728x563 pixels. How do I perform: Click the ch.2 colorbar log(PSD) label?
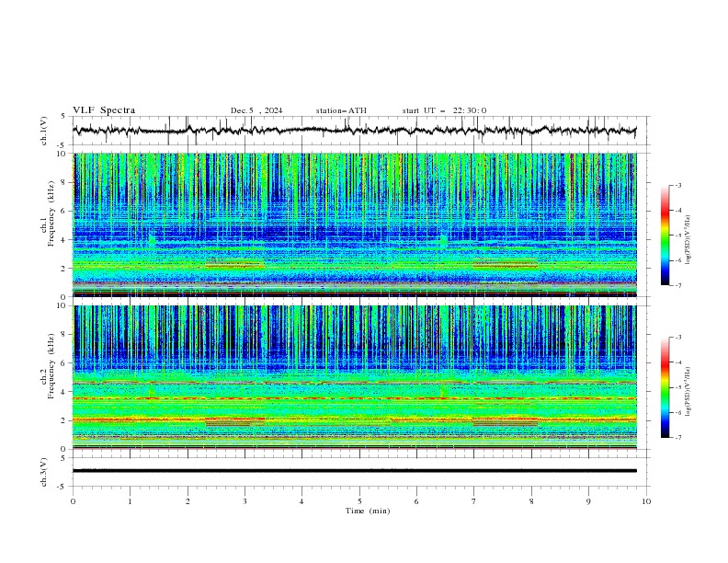688,392
